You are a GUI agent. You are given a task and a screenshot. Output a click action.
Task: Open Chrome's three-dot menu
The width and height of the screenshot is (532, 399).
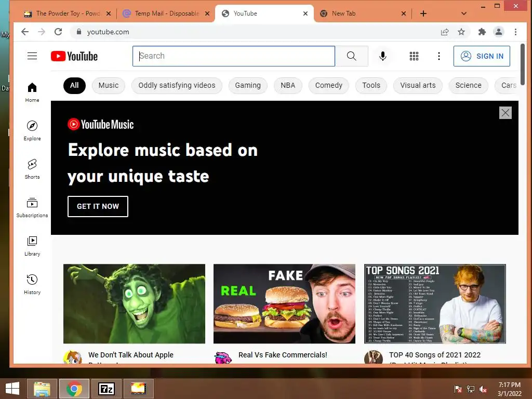pos(516,32)
